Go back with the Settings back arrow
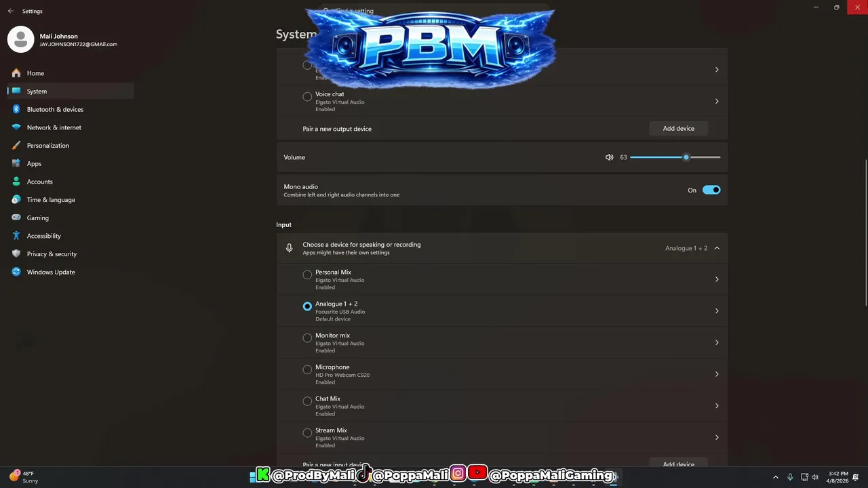 (10, 11)
